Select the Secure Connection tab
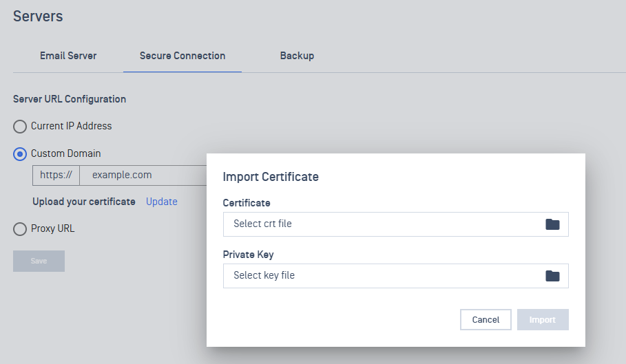 coord(182,56)
